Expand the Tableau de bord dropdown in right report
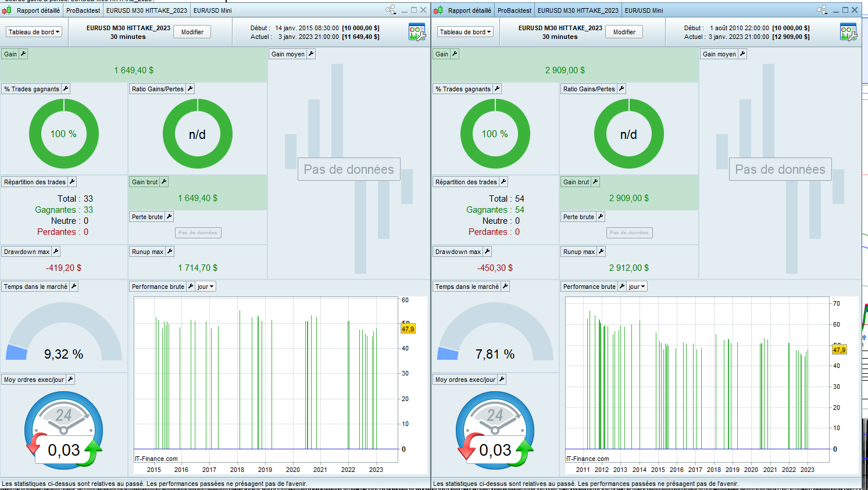Screen dimensions: 868x490 pos(466,32)
